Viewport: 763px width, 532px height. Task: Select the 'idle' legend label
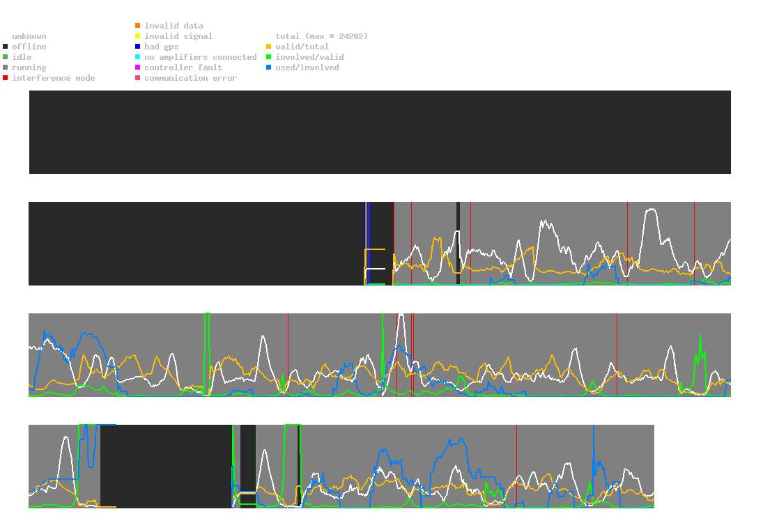(22, 57)
